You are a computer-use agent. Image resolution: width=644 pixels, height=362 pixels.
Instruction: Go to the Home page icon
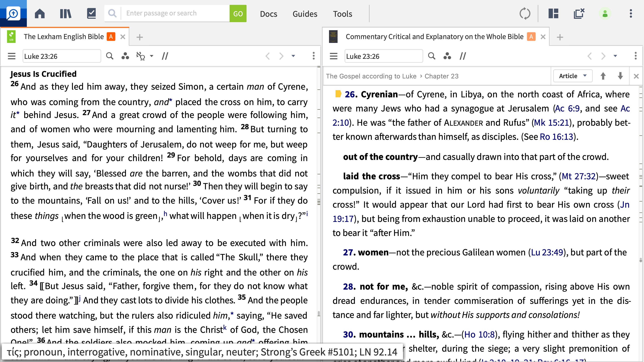pos(40,13)
